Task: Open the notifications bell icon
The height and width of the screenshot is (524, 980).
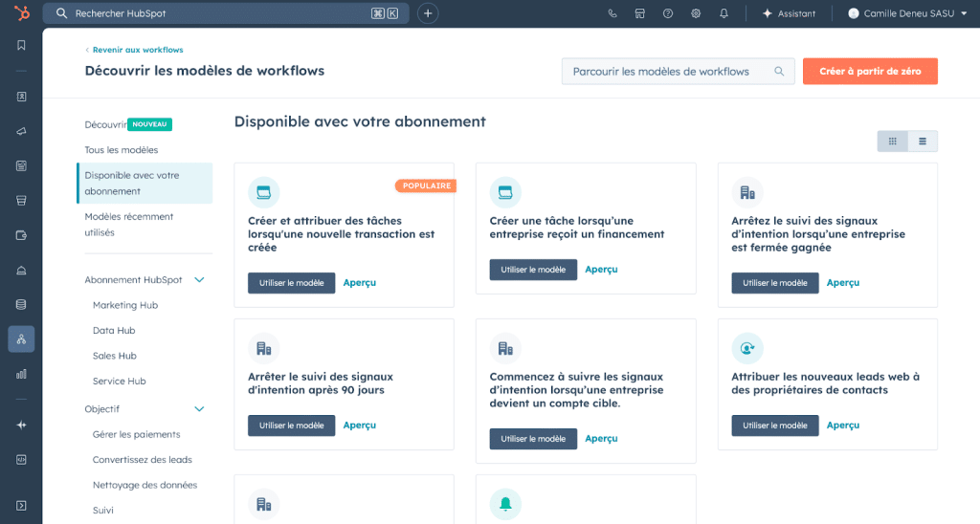Action: (724, 13)
